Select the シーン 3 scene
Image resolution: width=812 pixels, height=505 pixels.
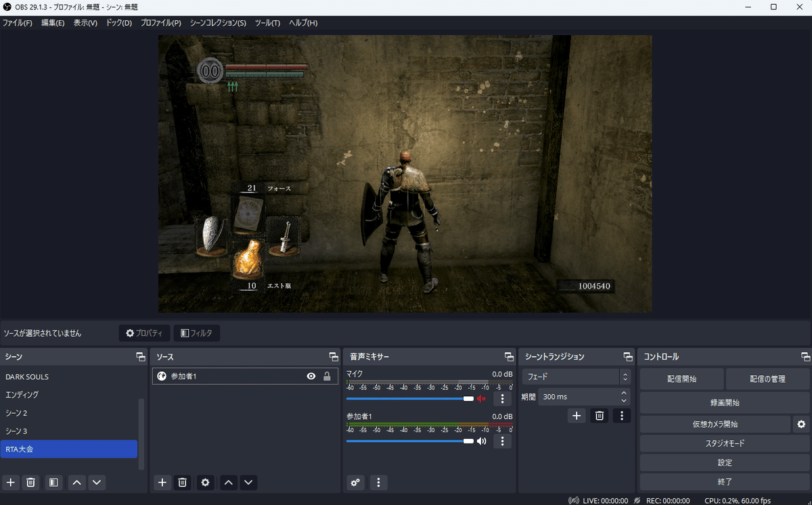[69, 431]
